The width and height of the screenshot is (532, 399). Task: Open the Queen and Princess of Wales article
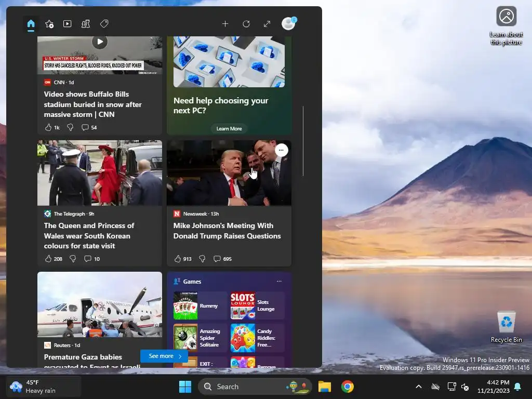click(x=89, y=235)
